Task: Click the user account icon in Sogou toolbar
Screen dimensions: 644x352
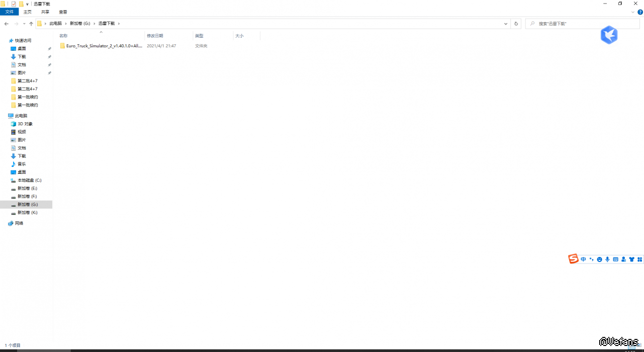Action: (x=623, y=259)
